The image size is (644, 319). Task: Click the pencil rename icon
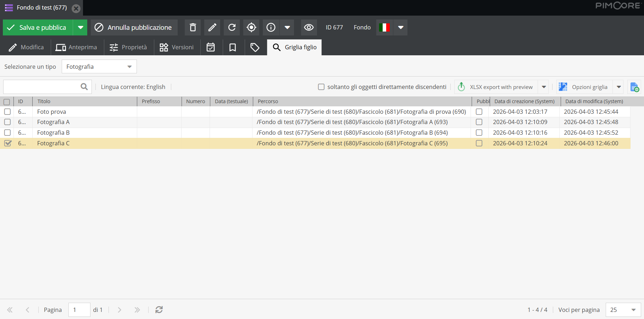(212, 27)
